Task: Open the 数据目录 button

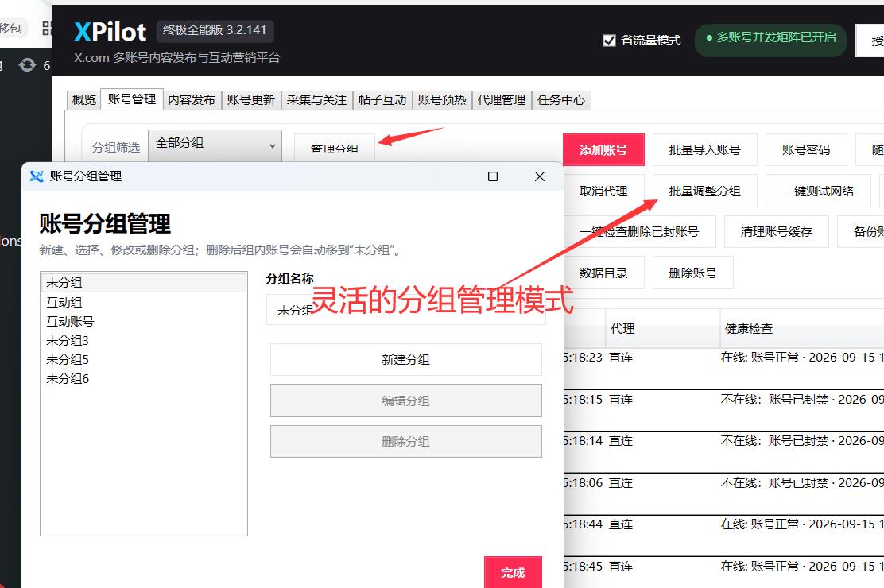Action: click(603, 273)
